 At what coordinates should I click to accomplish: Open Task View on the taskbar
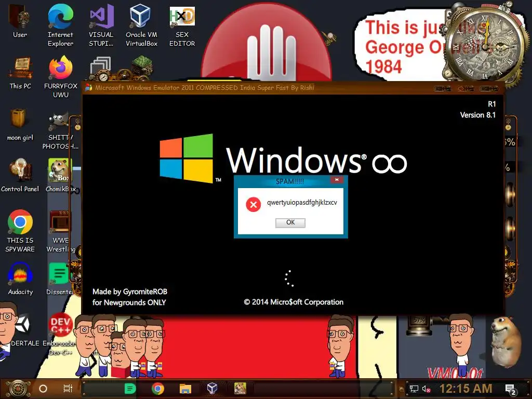(68, 389)
